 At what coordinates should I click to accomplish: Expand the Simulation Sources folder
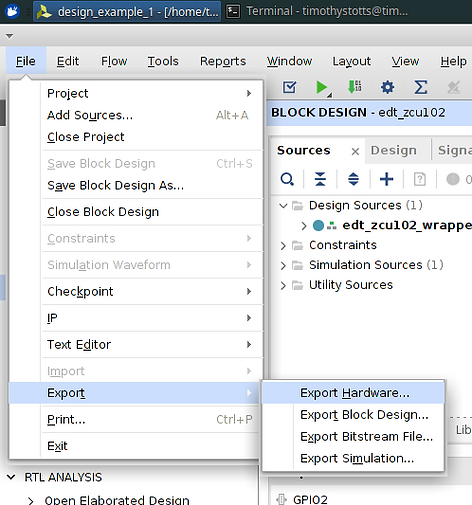tap(283, 265)
